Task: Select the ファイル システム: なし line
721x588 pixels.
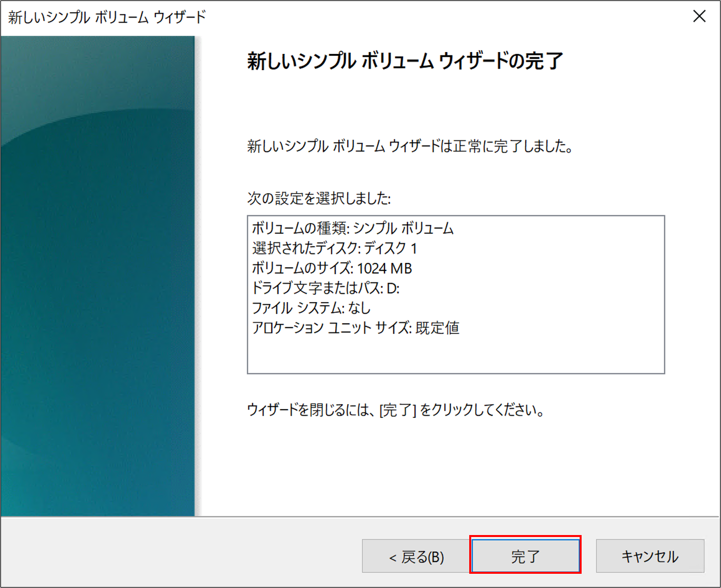Action: click(x=311, y=308)
